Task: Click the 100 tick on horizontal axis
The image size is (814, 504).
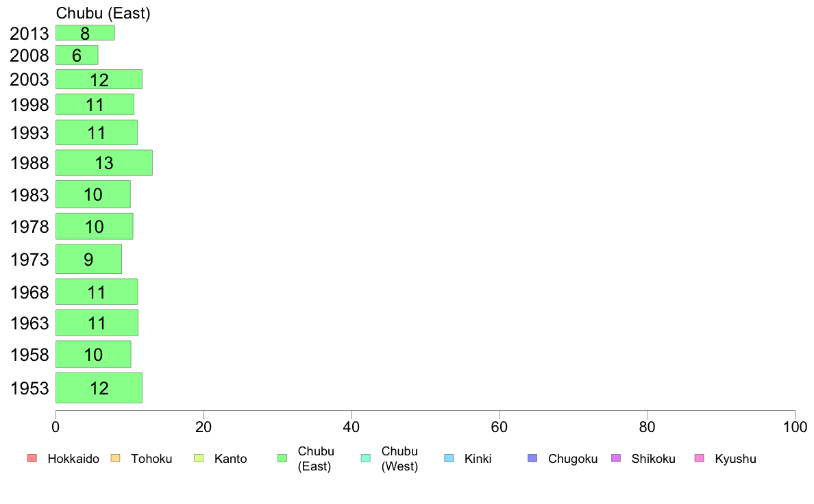Action: (795, 427)
